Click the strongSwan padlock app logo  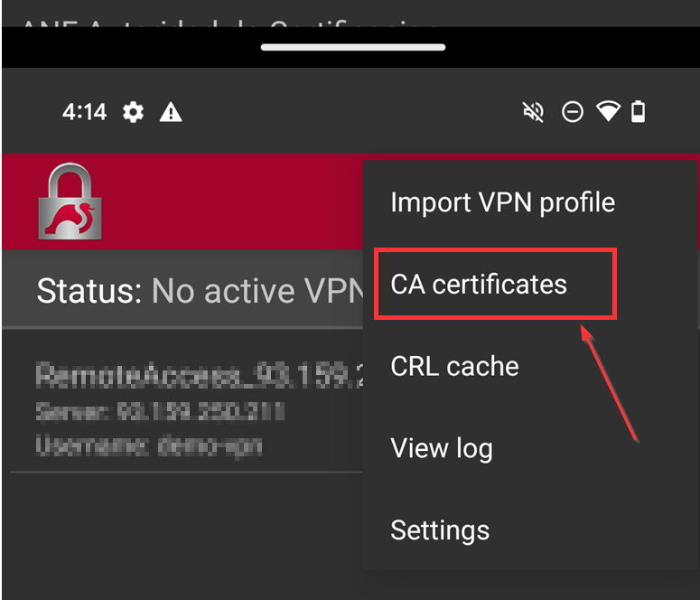click(70, 202)
